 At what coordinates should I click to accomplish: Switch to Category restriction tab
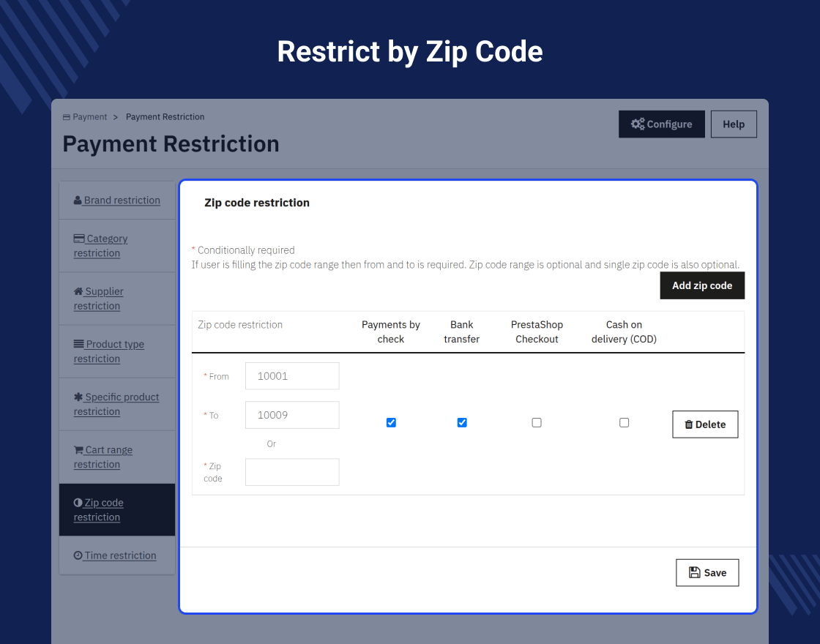(117, 246)
